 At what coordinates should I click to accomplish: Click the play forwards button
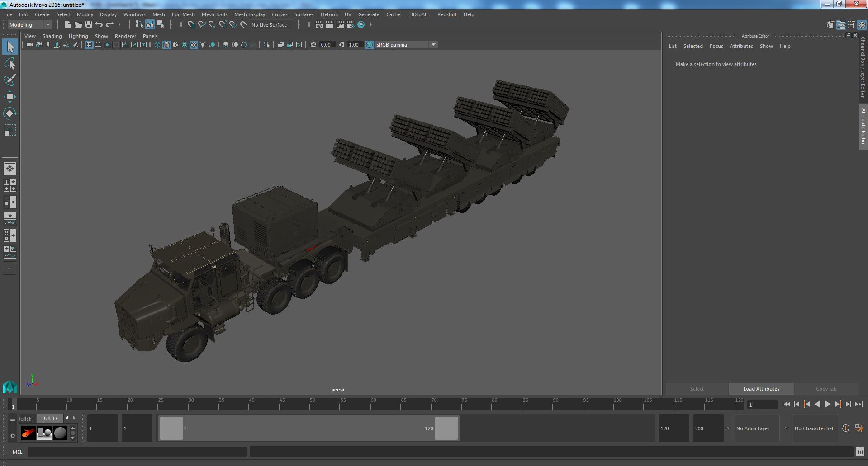[827, 405]
